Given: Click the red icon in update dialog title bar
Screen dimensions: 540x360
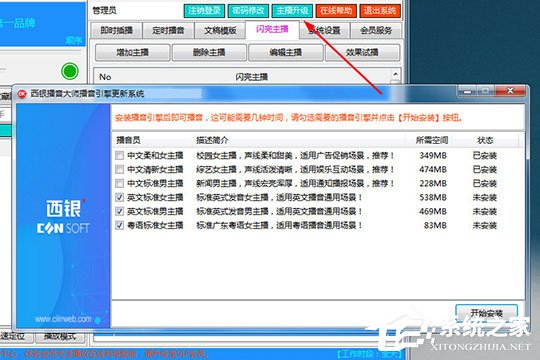Looking at the screenshot, I should 22,94.
